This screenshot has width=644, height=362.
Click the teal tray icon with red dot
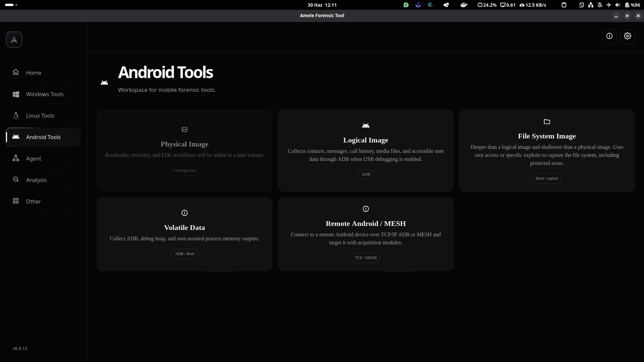point(430,5)
